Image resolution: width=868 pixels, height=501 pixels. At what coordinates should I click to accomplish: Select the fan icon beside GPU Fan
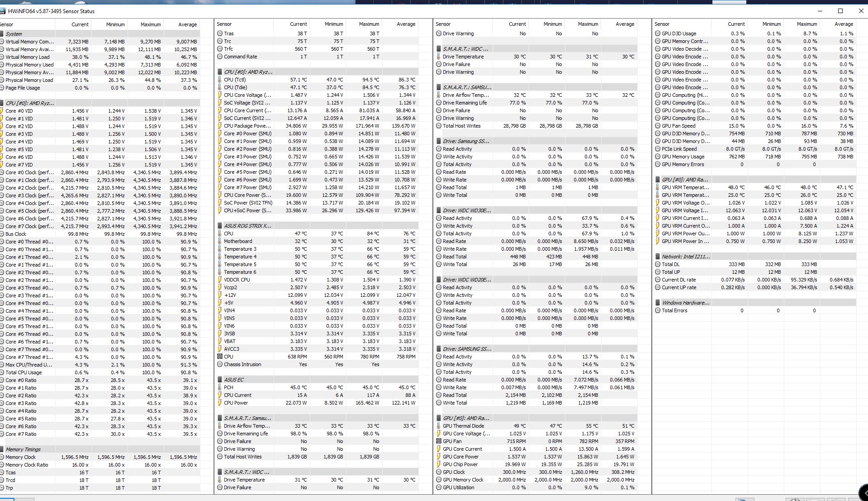click(x=439, y=441)
